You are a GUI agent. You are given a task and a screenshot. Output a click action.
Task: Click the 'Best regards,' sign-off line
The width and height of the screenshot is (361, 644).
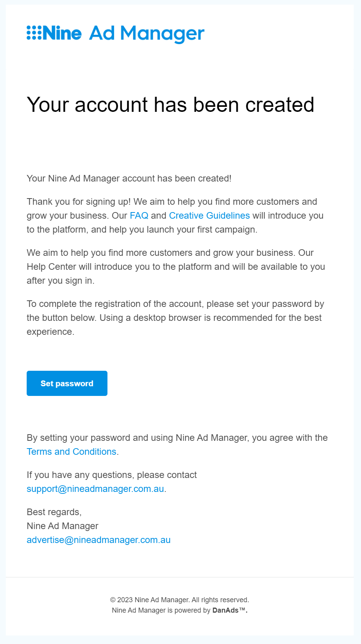(x=54, y=512)
